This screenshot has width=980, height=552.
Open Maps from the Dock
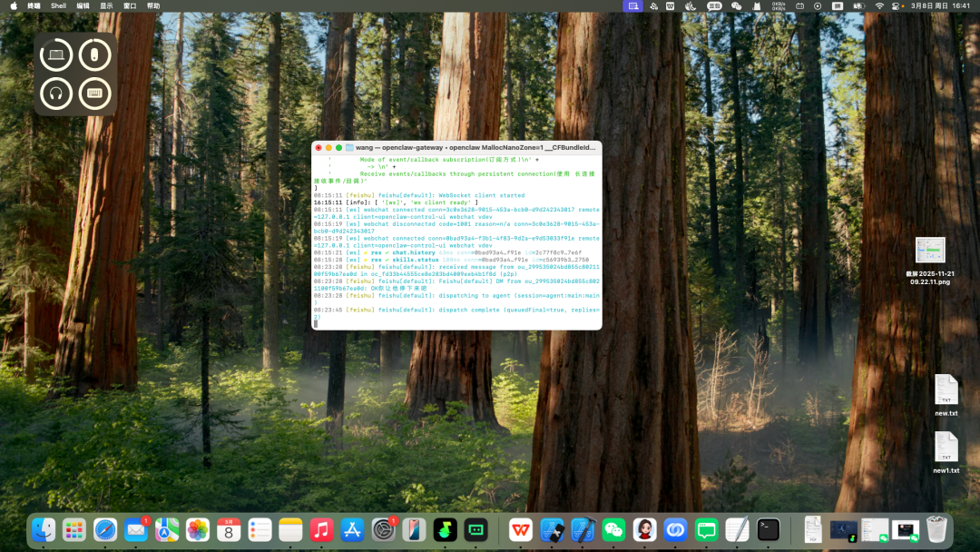(x=167, y=530)
